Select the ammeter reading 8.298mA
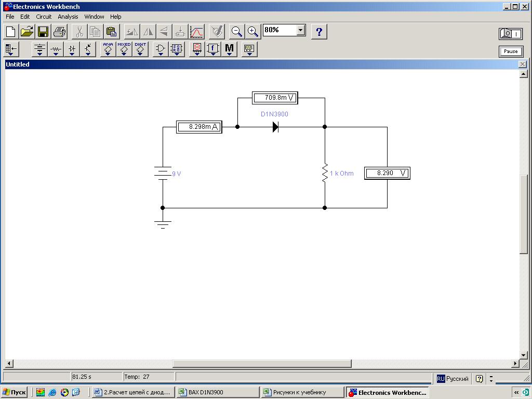Viewport: 532px width, 399px height. pos(199,127)
